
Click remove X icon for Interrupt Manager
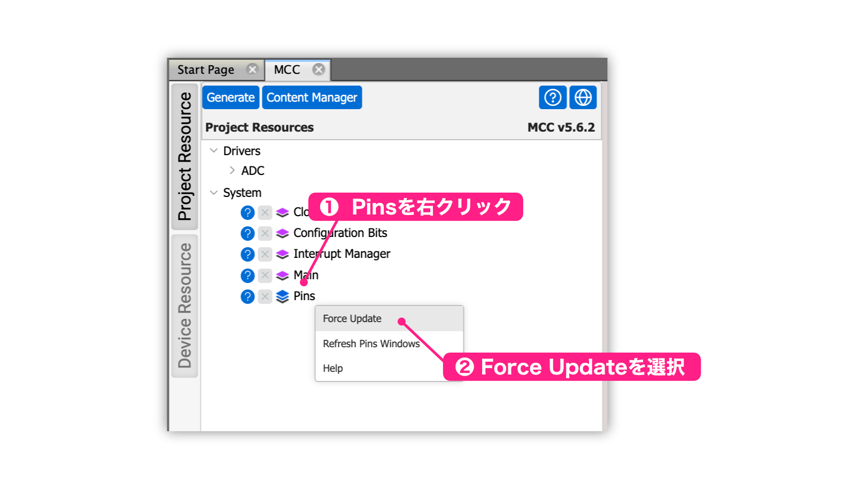coord(265,254)
